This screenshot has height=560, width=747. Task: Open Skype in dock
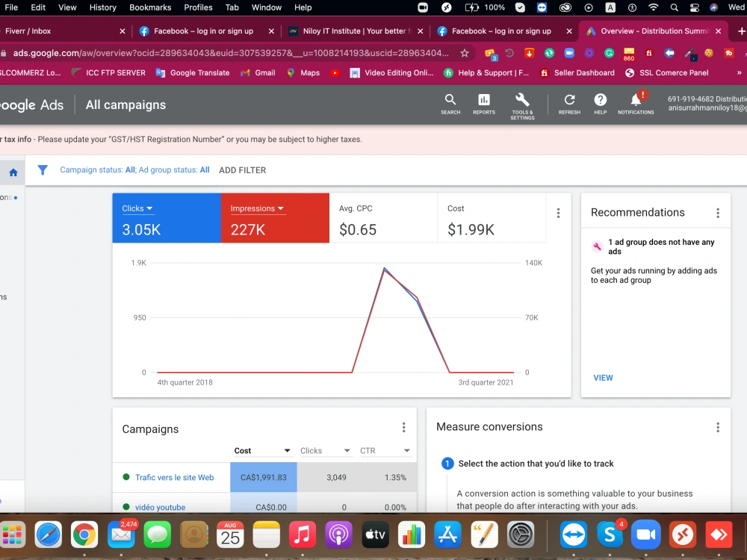click(610, 535)
